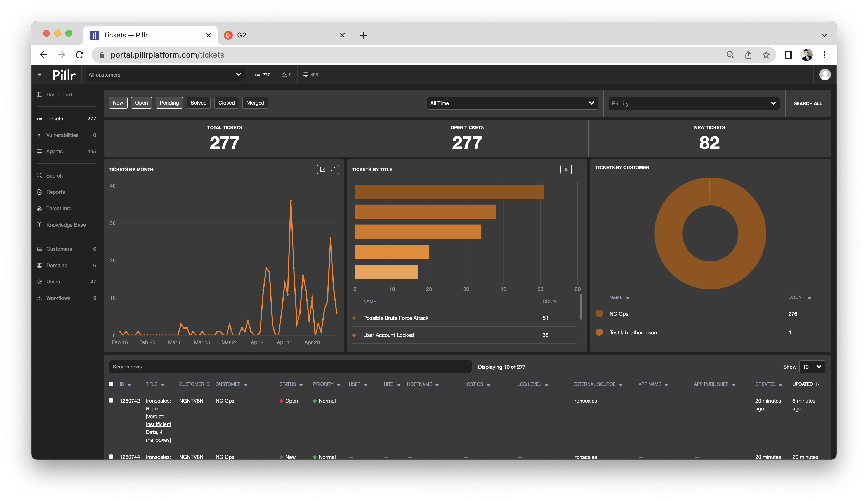868x501 pixels.
Task: Click the NC Ops color swatch in legend
Action: 599,313
